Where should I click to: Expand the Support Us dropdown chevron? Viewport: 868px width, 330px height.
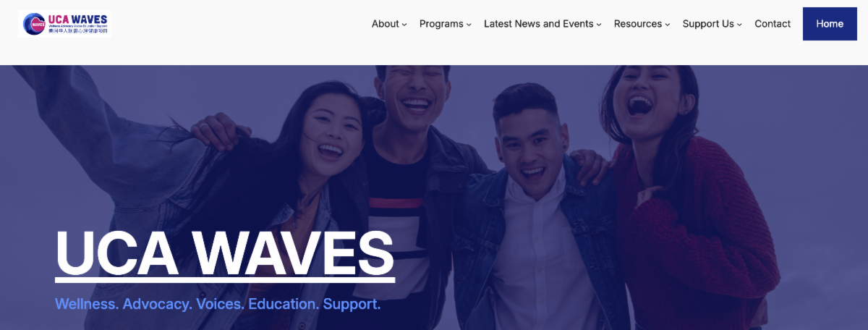click(739, 25)
